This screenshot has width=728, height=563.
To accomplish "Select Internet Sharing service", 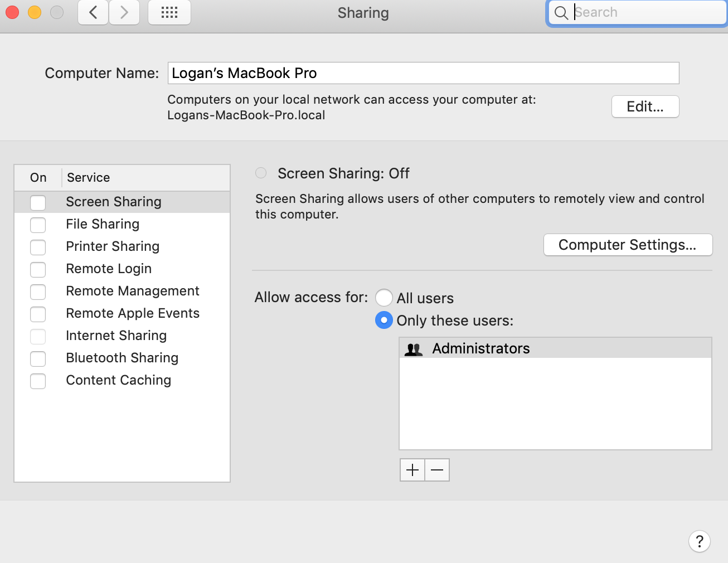I will pyautogui.click(x=122, y=336).
